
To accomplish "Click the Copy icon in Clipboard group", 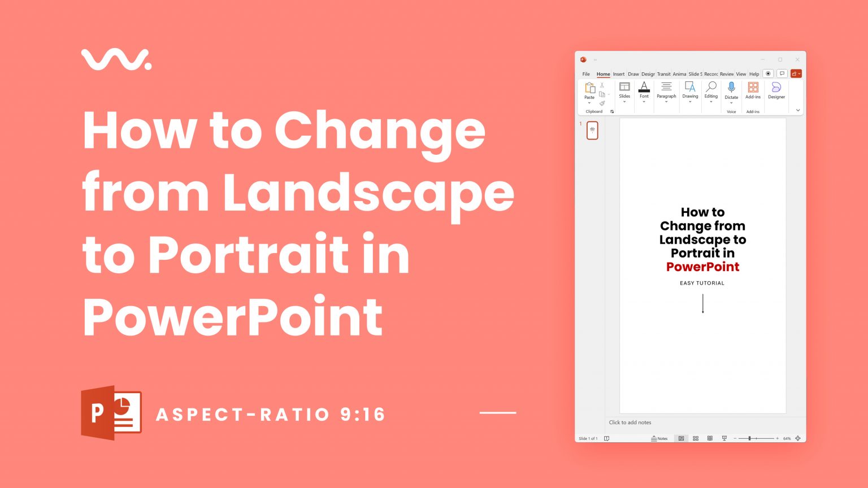I will coord(602,94).
